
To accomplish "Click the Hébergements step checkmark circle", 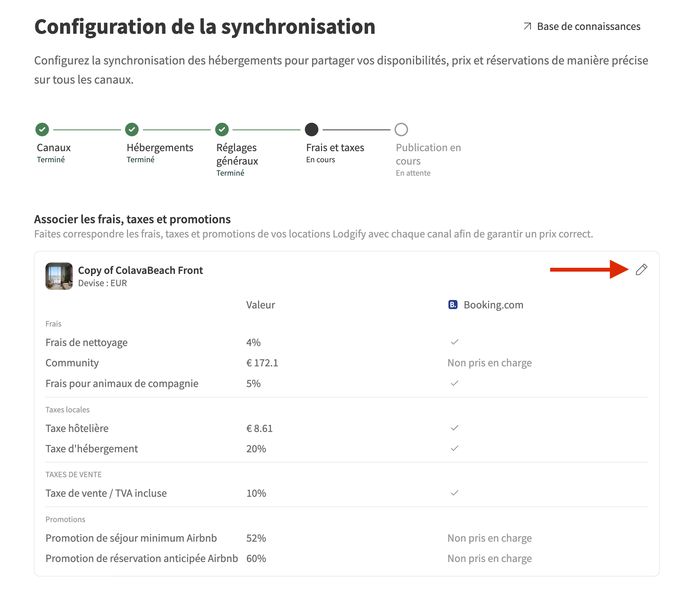I will tap(132, 130).
